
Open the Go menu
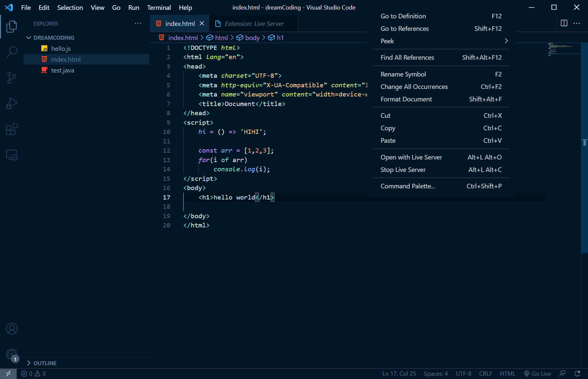116,8
